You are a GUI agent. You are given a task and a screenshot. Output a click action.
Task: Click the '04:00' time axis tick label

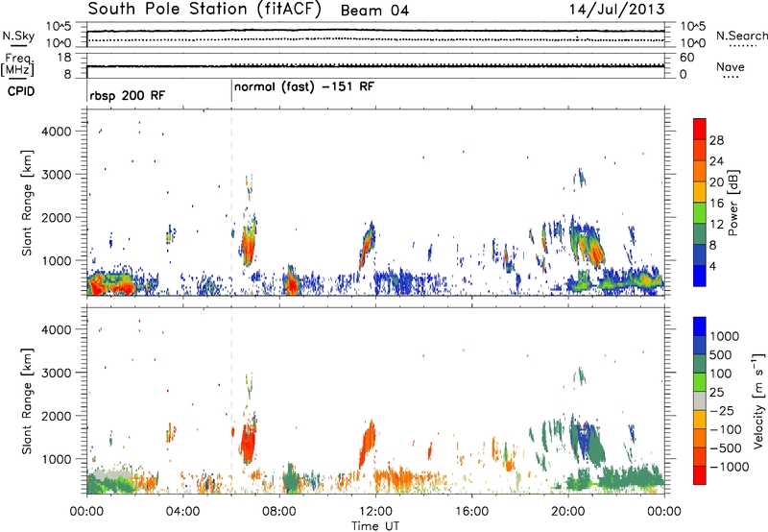click(x=182, y=512)
